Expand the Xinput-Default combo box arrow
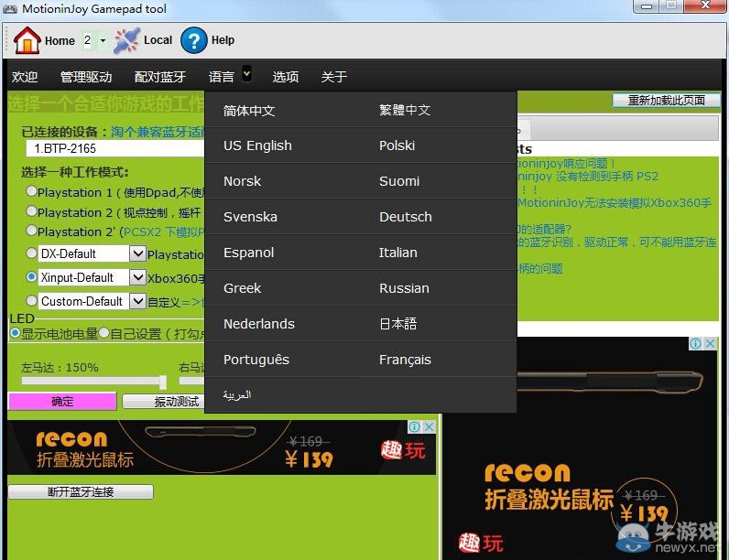729x560 pixels. coord(137,277)
